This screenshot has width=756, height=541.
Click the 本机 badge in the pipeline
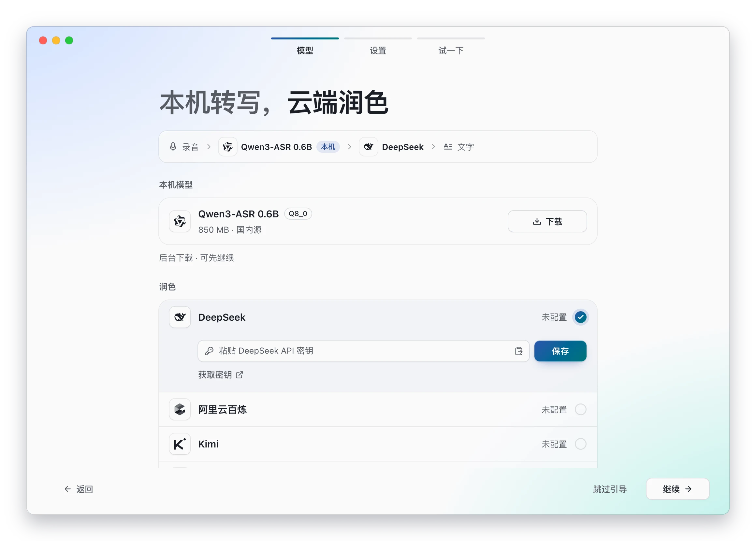click(328, 147)
